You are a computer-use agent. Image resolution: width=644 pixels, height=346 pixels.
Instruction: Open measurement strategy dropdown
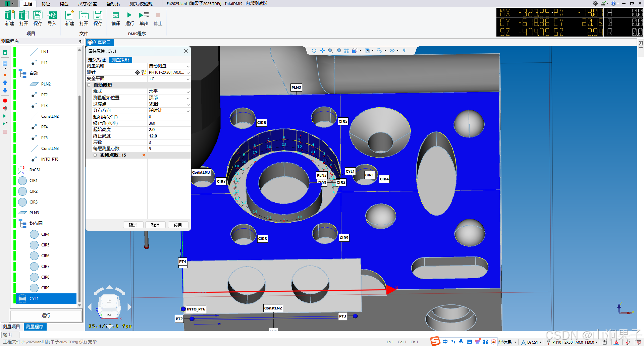188,66
